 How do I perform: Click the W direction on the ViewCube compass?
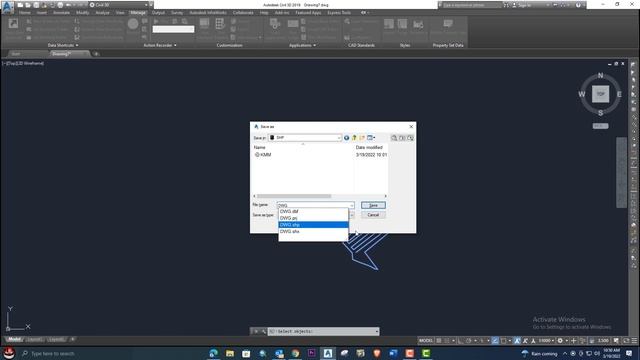point(582,94)
